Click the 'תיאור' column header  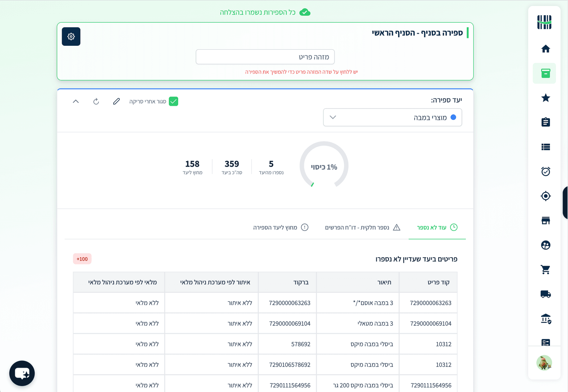(358, 282)
